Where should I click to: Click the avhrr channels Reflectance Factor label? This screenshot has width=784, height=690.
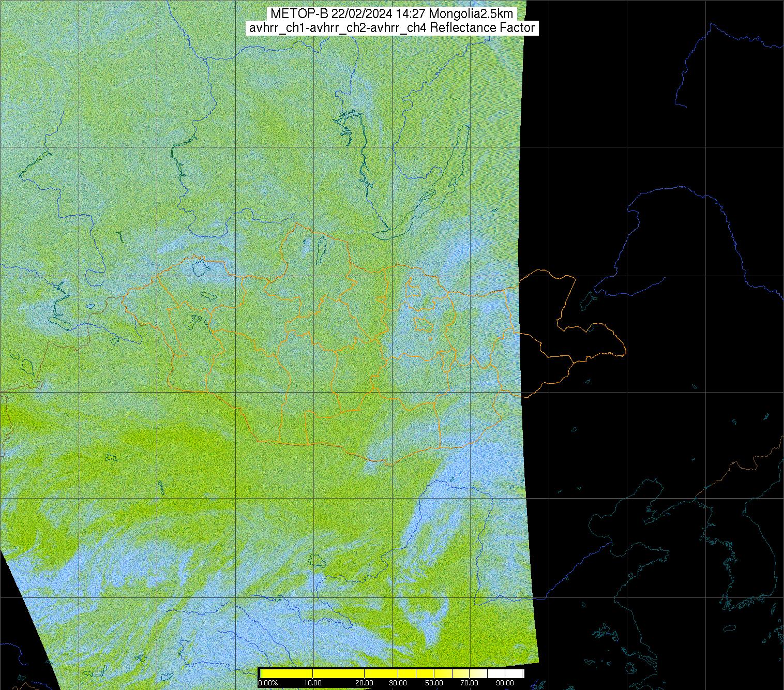(391, 28)
